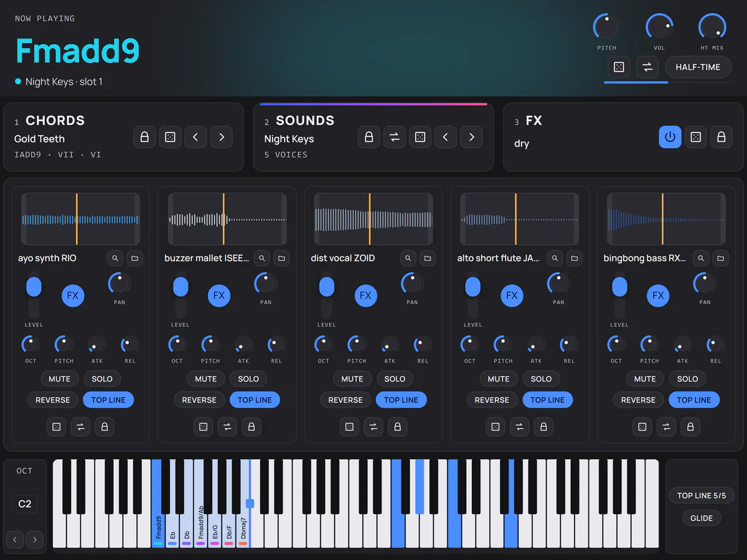The image size is (747, 560).
Task: Click the alto short flute ATK knob
Action: [536, 344]
